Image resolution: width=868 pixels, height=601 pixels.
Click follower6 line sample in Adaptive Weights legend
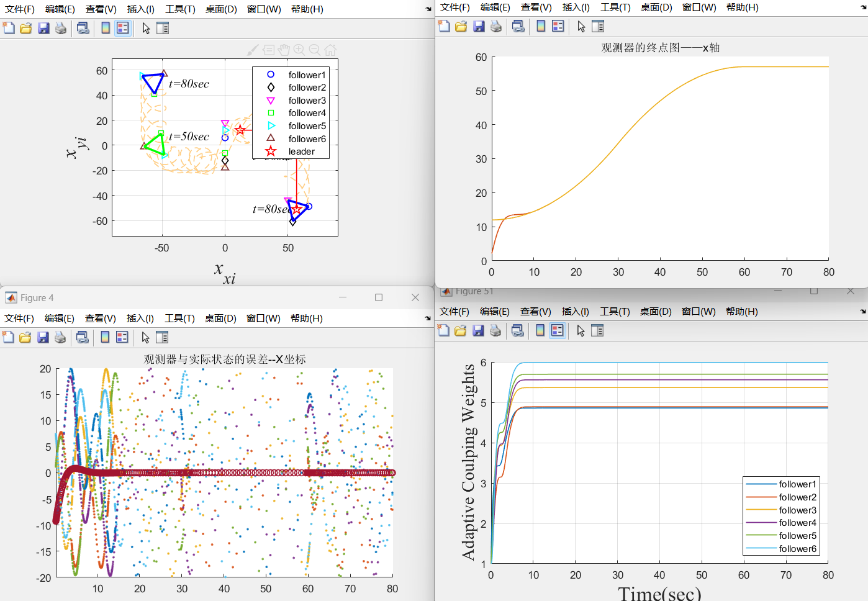(x=761, y=549)
